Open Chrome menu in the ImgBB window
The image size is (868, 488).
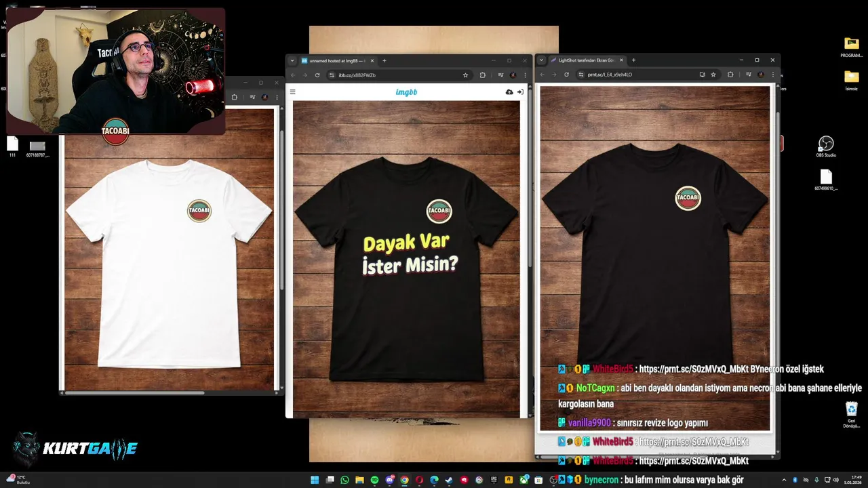pos(524,75)
